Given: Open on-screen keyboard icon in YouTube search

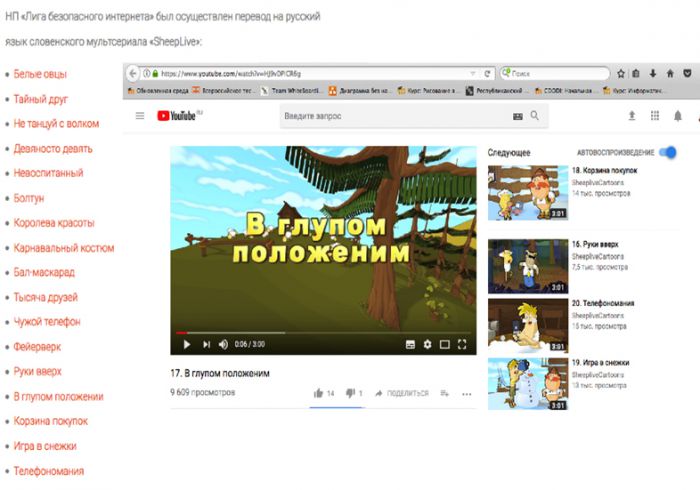Looking at the screenshot, I should (518, 116).
